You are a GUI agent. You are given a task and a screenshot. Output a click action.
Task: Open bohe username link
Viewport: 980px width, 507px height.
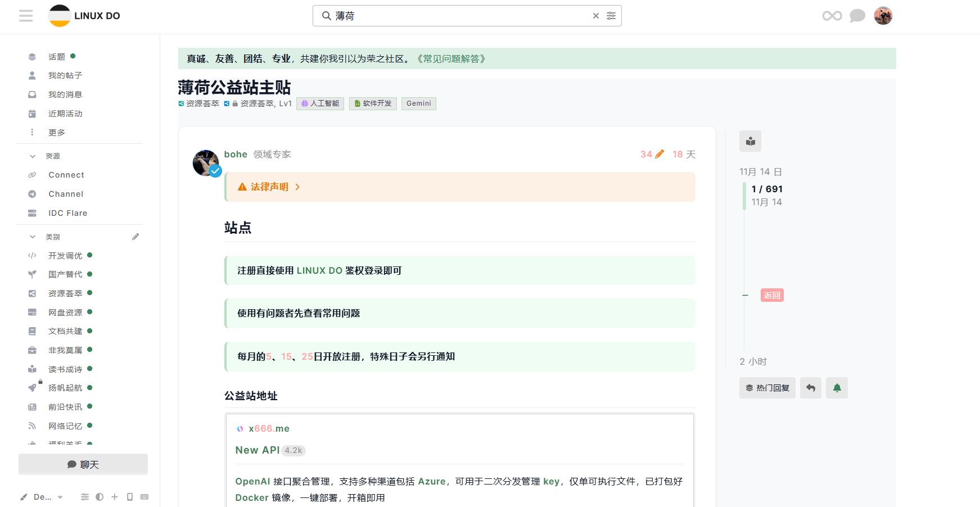[x=236, y=154]
